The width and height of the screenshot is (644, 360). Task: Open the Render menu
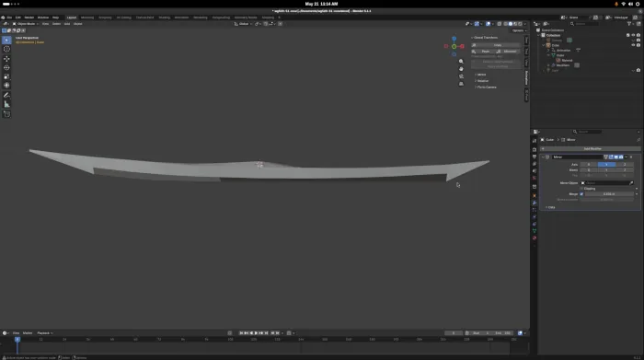(x=29, y=17)
